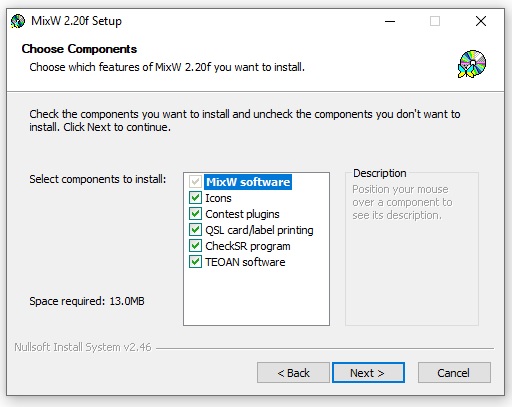Toggle the CheckSR program checkbox

(195, 246)
